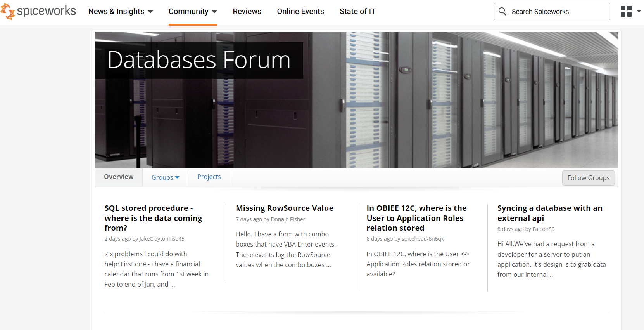Open the Reviews page

[247, 12]
